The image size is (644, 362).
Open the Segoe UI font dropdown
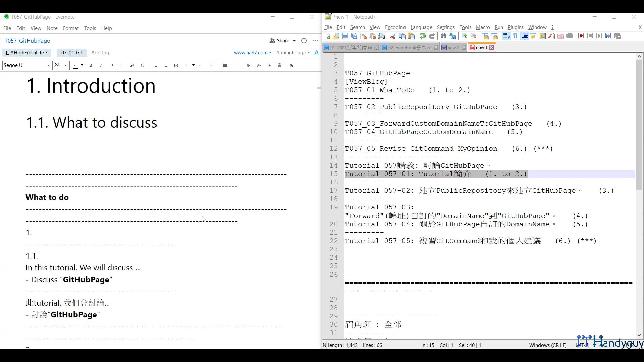coord(27,65)
